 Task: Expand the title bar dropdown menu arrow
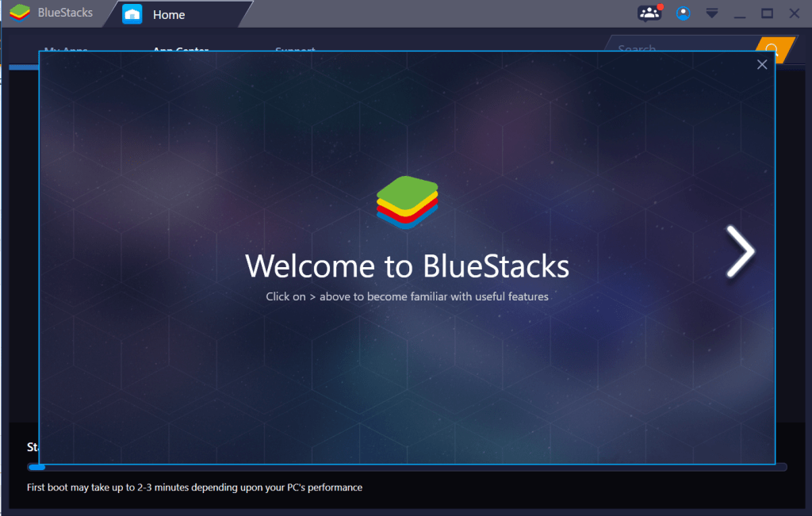(712, 13)
